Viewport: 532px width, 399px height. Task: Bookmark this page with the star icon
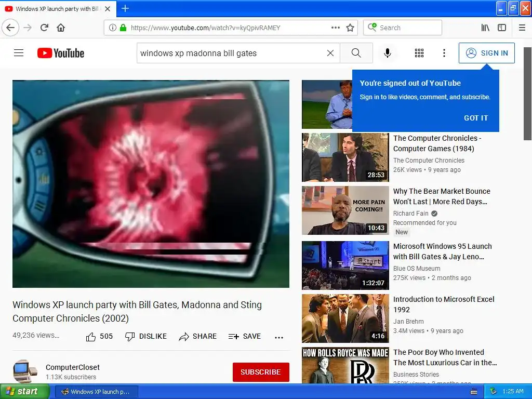[x=350, y=28]
